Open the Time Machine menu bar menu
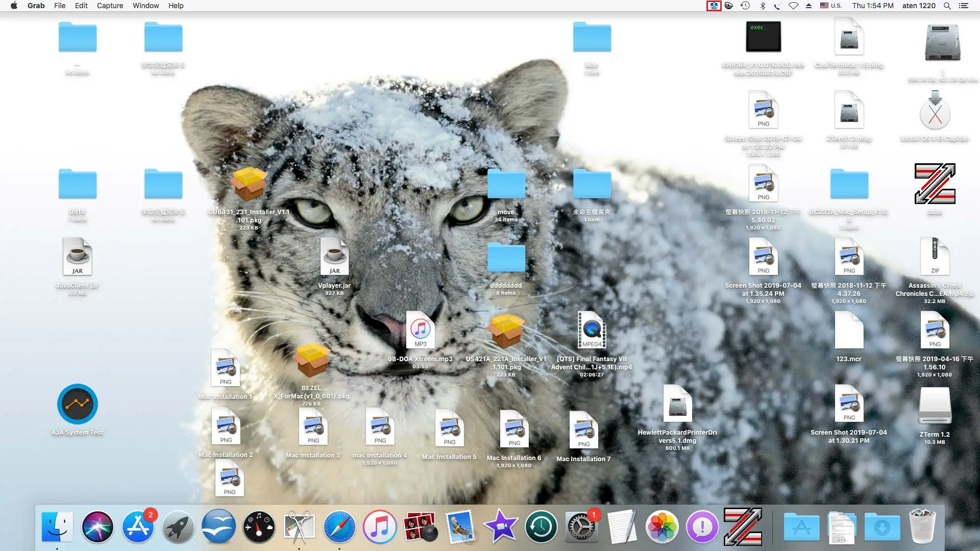This screenshot has height=551, width=980. (x=745, y=6)
